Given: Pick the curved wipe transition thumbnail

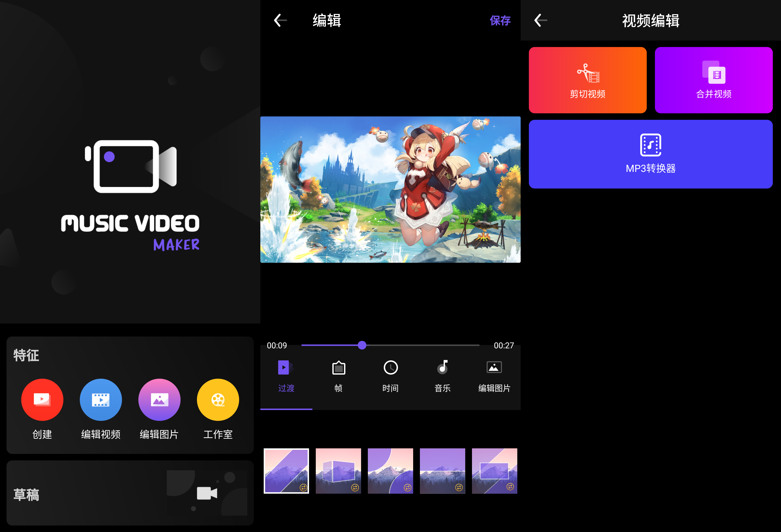Looking at the screenshot, I should (390, 471).
